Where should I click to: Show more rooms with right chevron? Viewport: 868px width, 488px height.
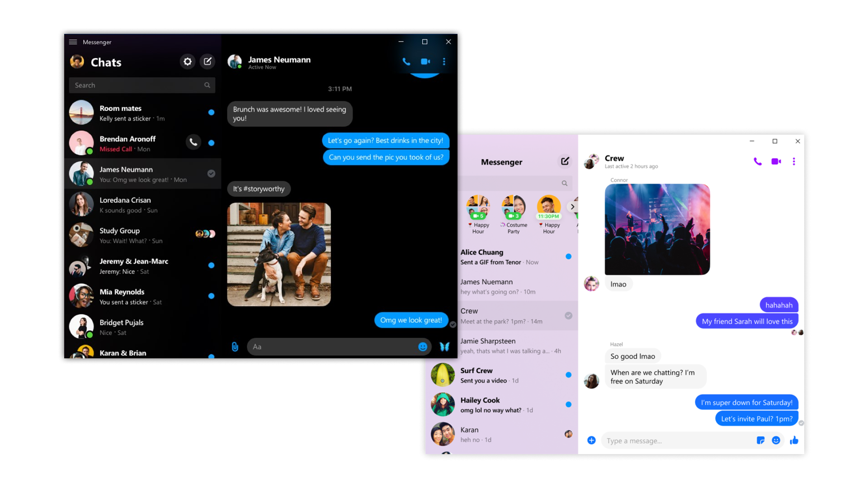click(572, 206)
